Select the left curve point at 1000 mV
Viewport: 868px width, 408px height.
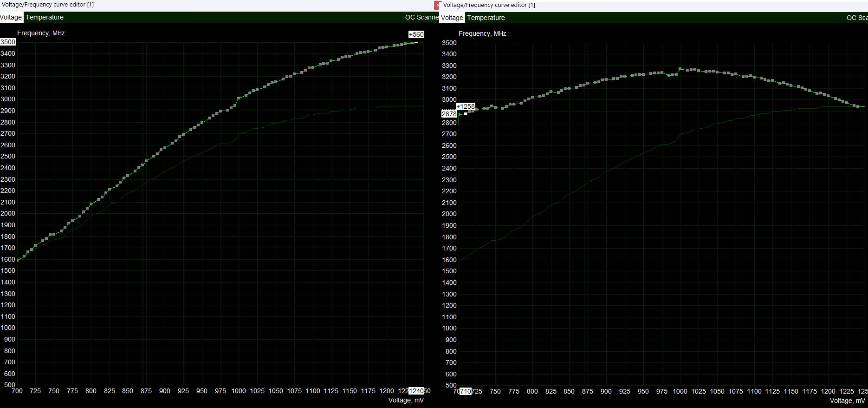pos(239,99)
